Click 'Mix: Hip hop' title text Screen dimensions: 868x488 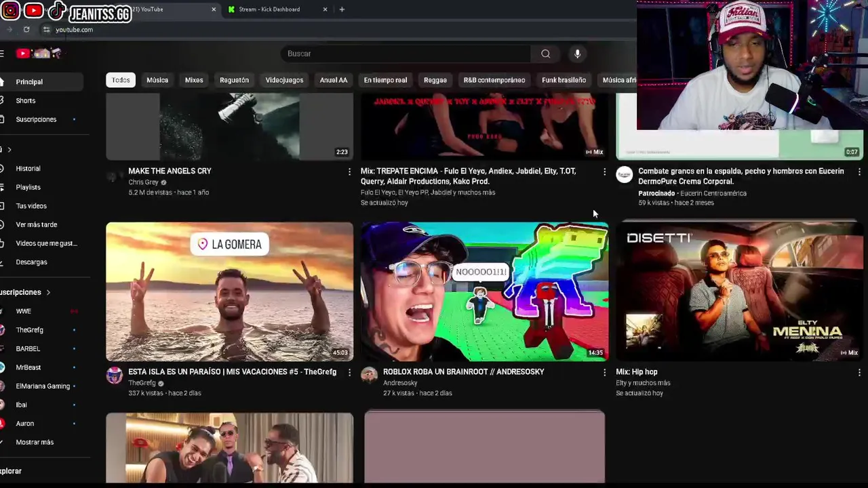(637, 372)
